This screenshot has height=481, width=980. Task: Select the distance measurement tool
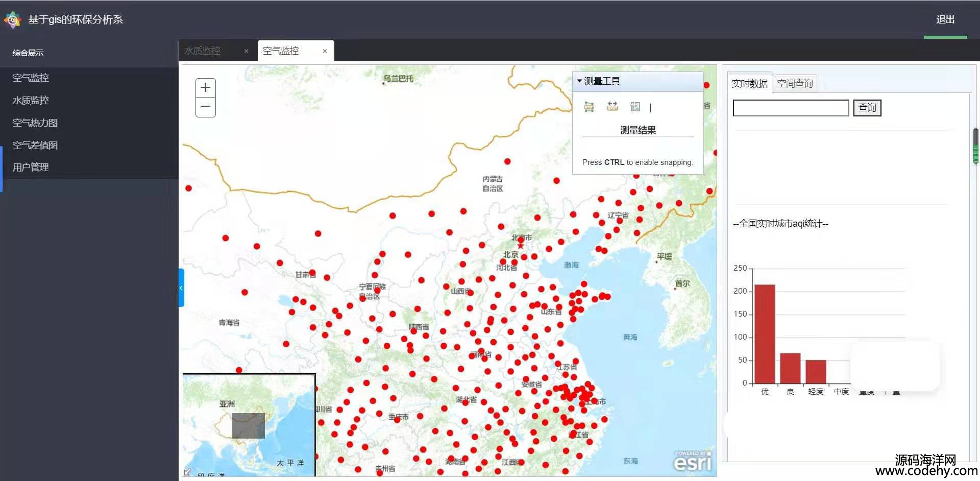click(612, 106)
